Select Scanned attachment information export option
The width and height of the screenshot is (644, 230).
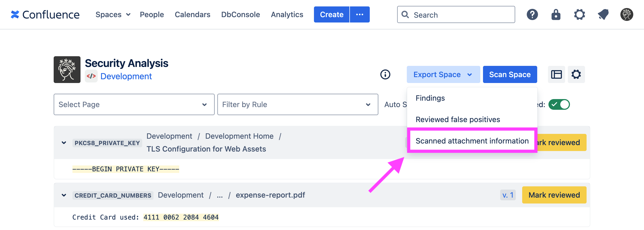click(x=472, y=141)
